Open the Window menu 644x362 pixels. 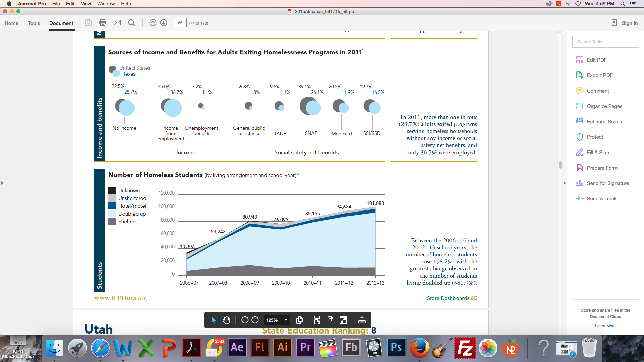(x=106, y=4)
